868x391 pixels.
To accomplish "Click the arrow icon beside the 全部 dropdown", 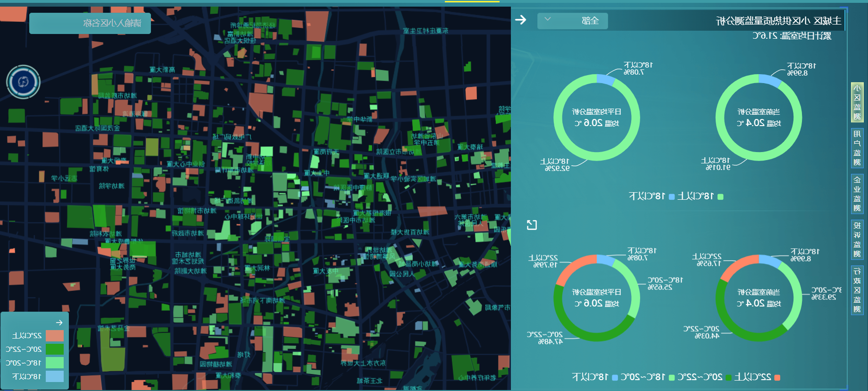I will 520,20.
